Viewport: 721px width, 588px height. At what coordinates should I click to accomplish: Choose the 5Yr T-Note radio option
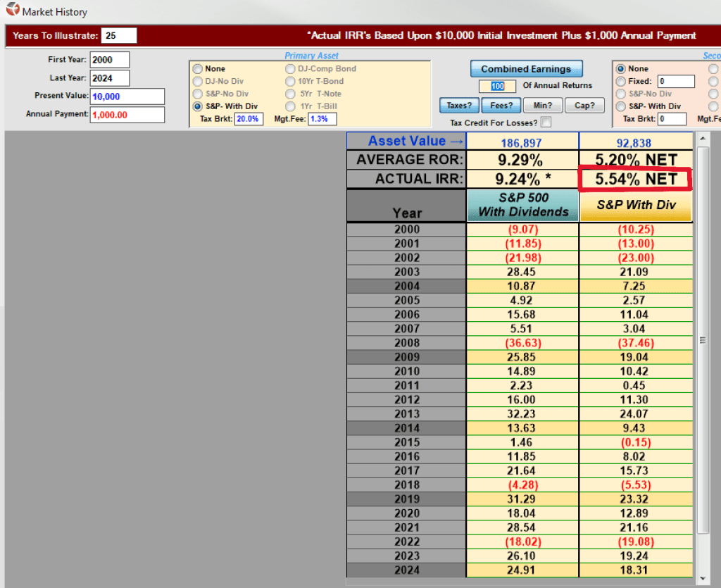point(289,94)
